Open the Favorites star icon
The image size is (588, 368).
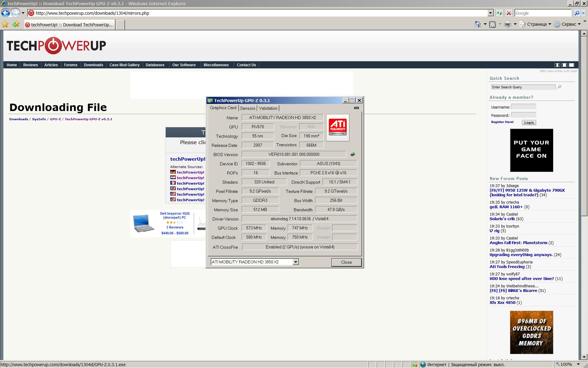coord(5,25)
